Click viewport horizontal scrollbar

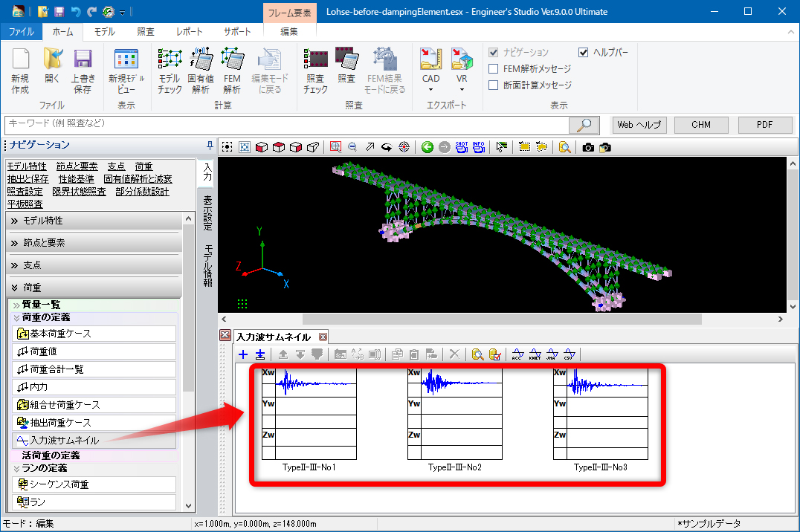tap(502, 319)
